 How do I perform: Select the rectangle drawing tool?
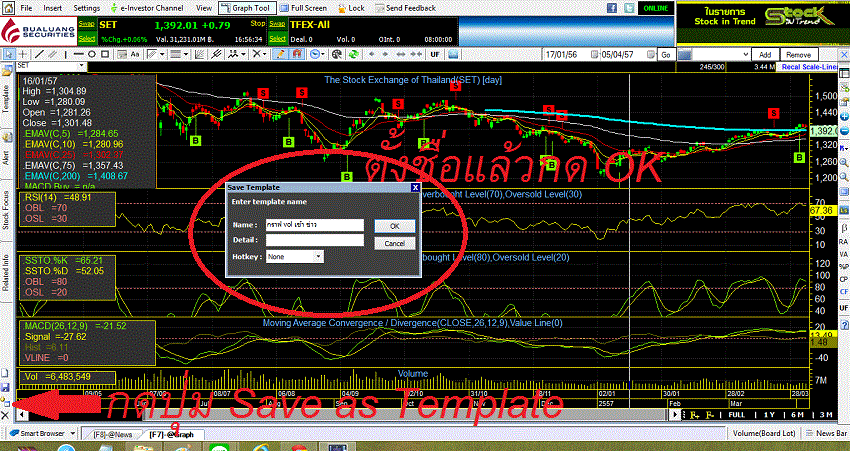(105, 54)
